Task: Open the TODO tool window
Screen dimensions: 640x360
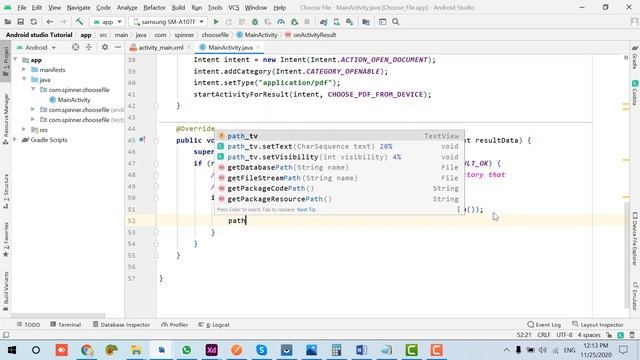Action: coord(28,324)
